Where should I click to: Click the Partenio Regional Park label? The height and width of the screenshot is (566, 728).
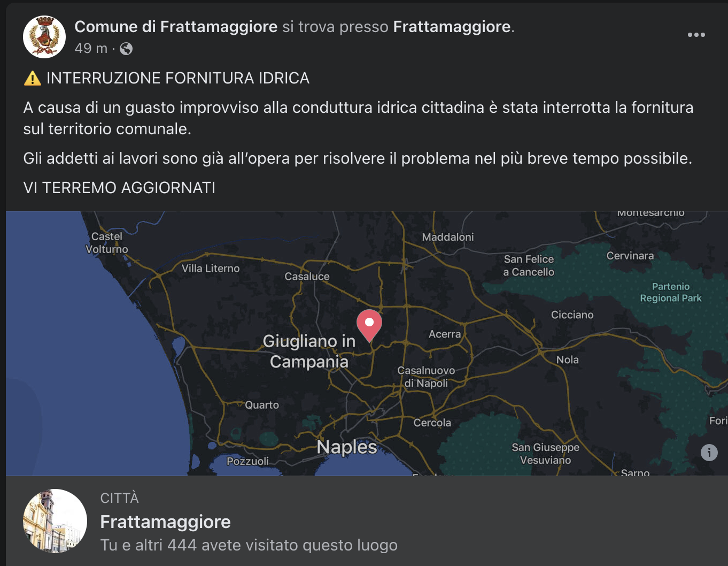pyautogui.click(x=671, y=292)
